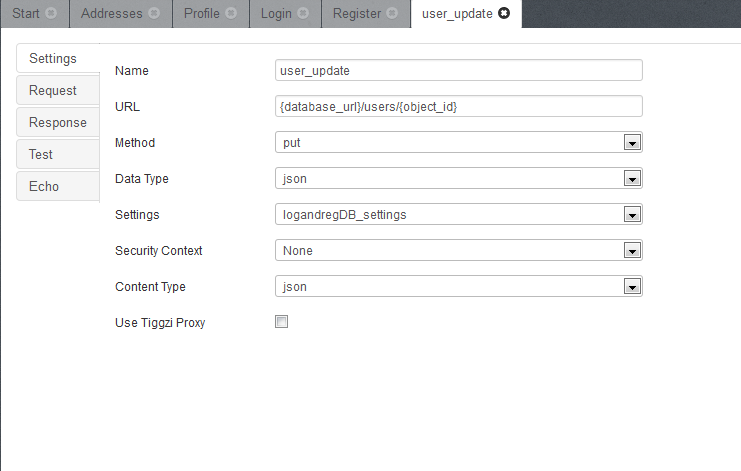Click the URL input field
741x471 pixels.
pyautogui.click(x=458, y=107)
